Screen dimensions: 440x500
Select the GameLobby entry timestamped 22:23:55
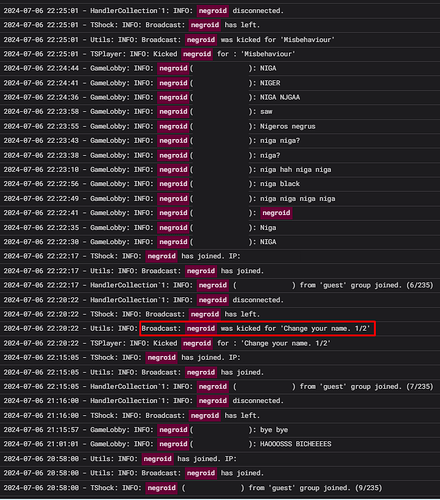220,126
